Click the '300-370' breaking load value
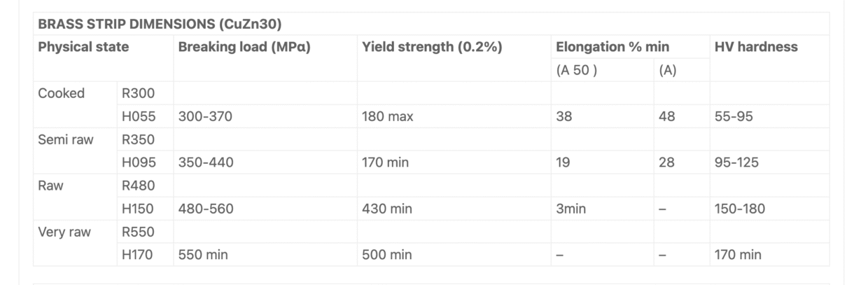The height and width of the screenshot is (285, 868). click(205, 117)
